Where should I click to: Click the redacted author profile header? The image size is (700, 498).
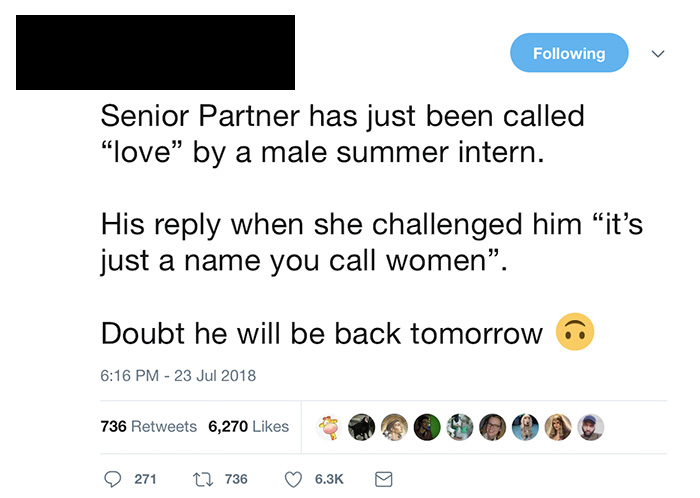click(x=155, y=53)
